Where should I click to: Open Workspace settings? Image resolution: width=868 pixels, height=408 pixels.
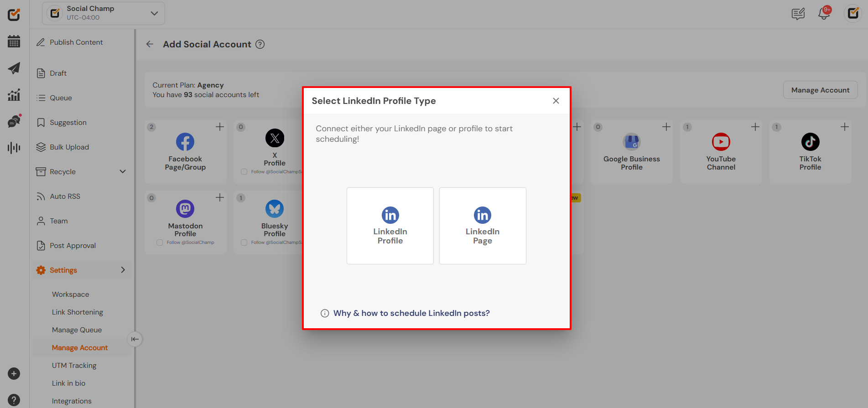point(71,294)
